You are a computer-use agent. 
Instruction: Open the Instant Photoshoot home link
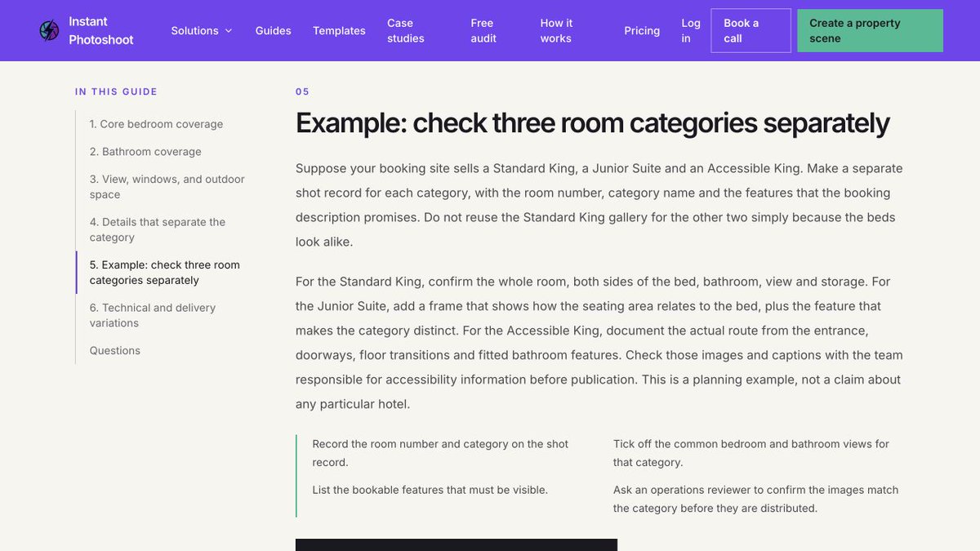(x=87, y=30)
